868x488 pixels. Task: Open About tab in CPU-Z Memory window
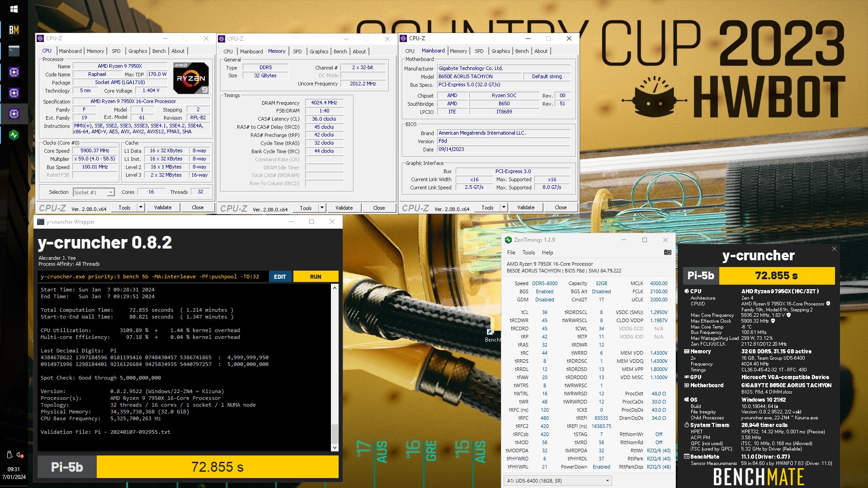coord(359,52)
